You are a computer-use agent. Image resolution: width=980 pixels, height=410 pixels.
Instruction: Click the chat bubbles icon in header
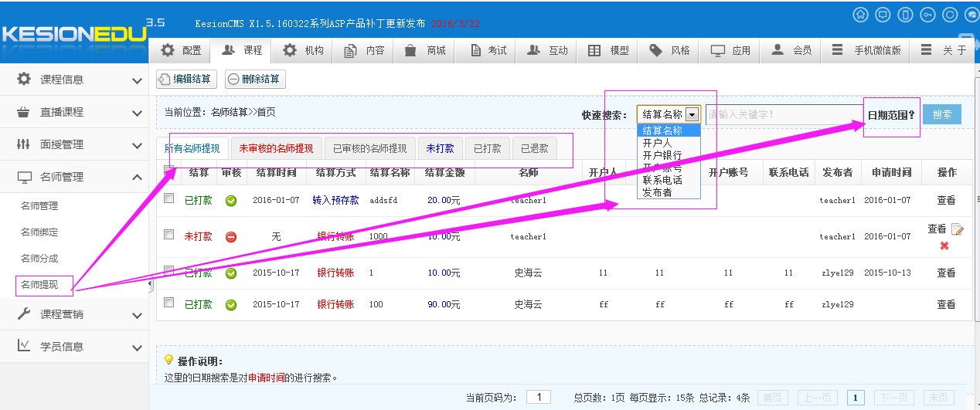[x=971, y=15]
